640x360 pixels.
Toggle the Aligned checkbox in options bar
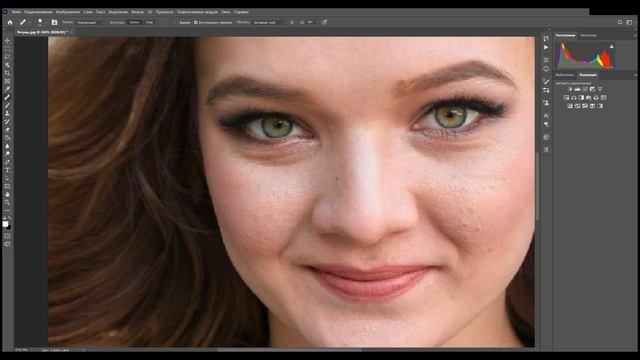(x=178, y=22)
